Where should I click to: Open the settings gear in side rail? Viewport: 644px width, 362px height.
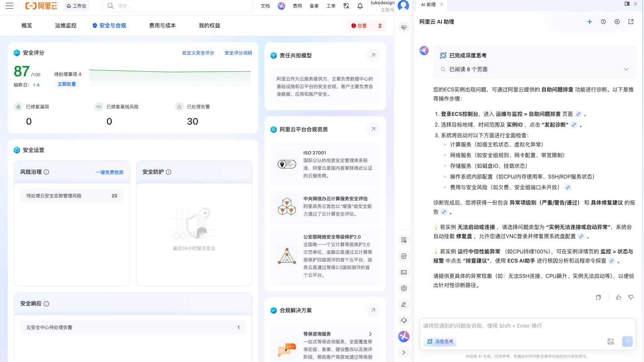coord(404,288)
